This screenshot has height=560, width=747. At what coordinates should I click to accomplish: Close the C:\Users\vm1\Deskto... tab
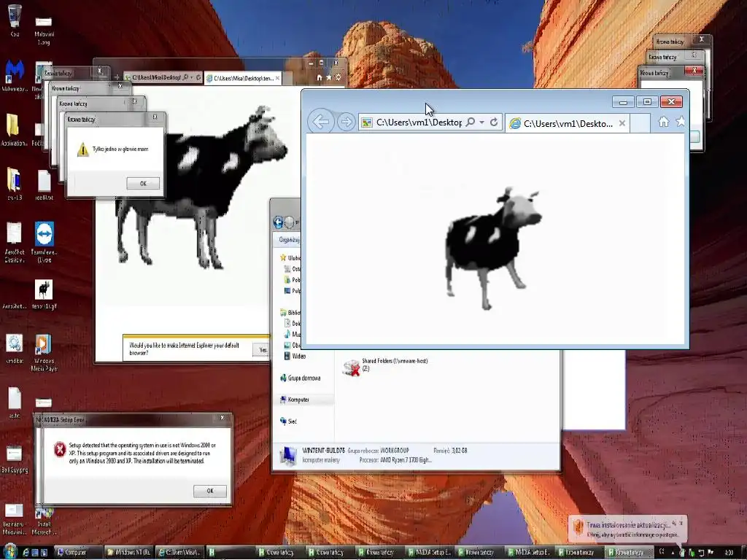point(622,123)
